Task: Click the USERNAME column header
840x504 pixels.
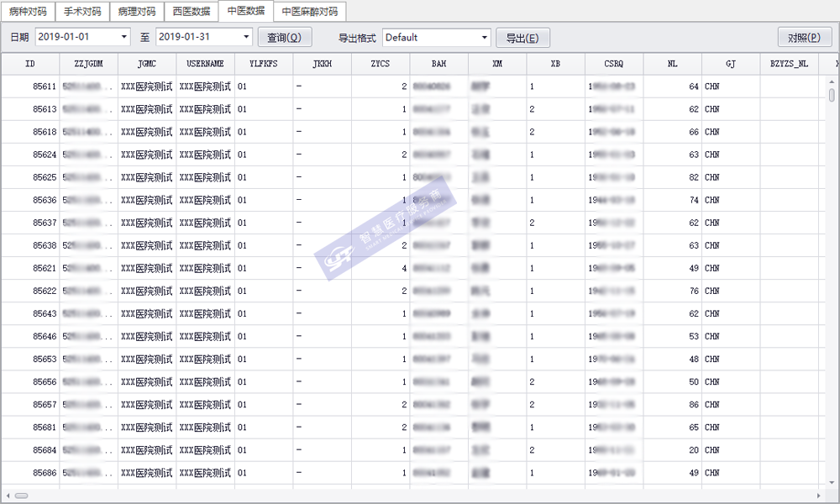Action: [x=205, y=64]
